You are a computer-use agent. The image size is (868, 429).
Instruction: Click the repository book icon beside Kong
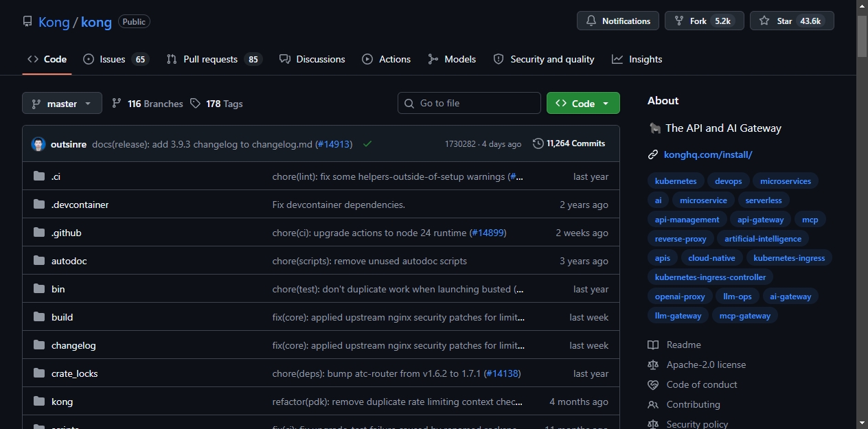click(x=27, y=21)
